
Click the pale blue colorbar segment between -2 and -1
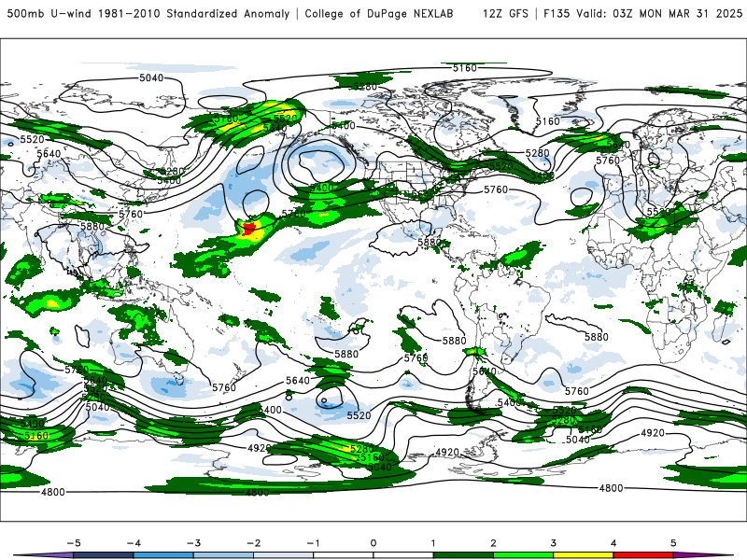tap(284, 555)
